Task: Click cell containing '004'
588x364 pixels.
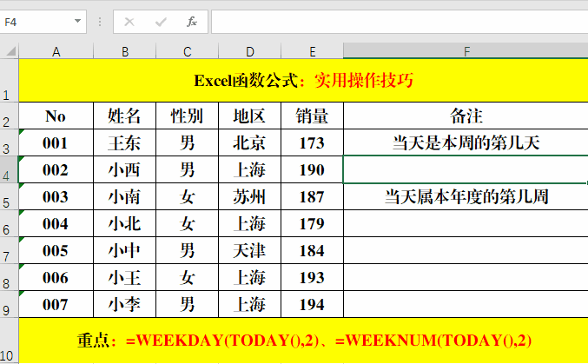Action: pyautogui.click(x=56, y=223)
